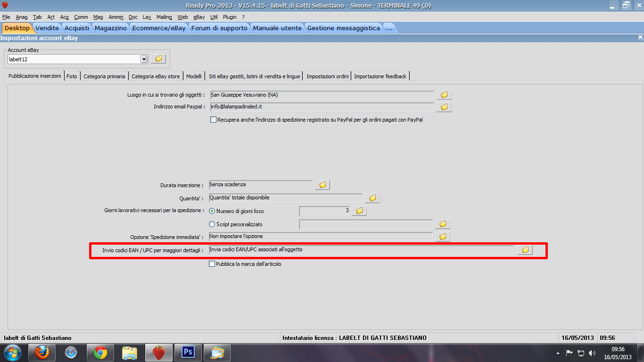Close the Impostazioni account eBay panel
644x362 pixels.
[640, 37]
